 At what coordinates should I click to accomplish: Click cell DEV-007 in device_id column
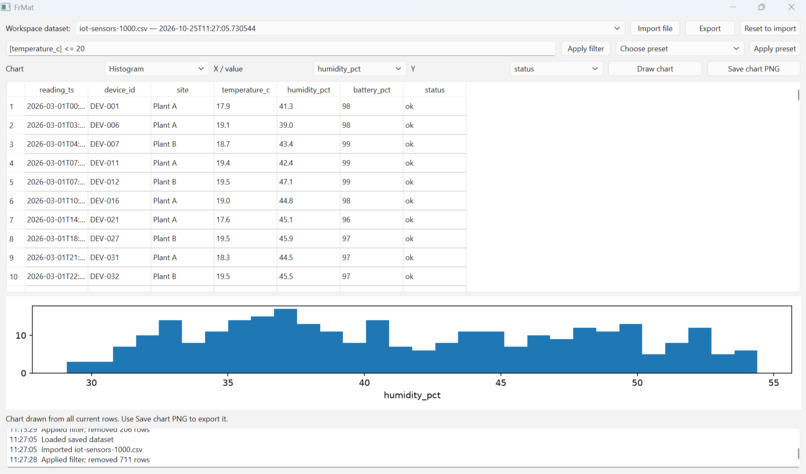[x=119, y=144]
